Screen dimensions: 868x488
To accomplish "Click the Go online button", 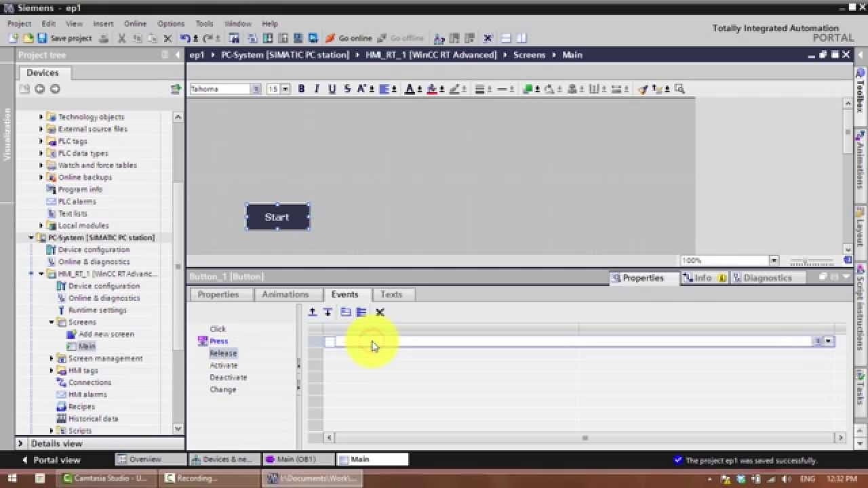I will [x=349, y=39].
